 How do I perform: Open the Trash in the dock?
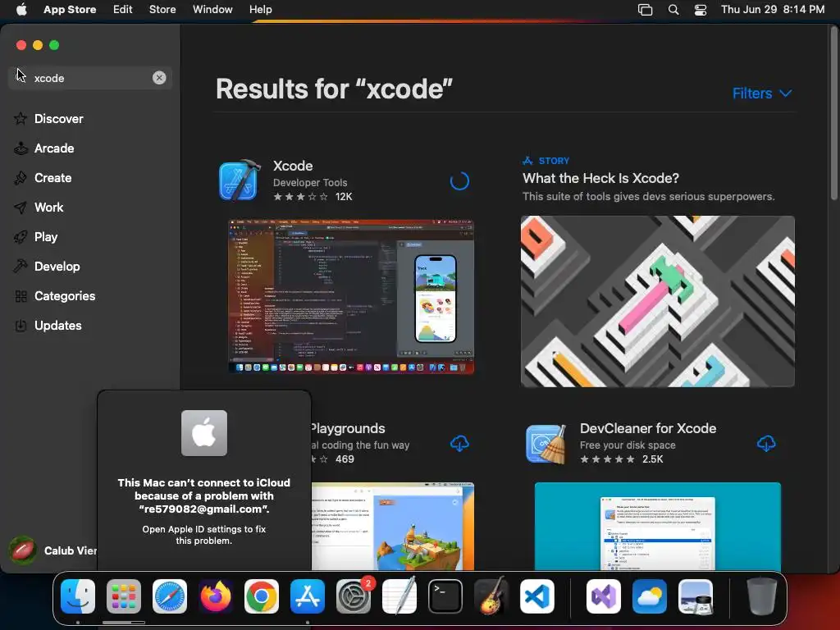pos(762,596)
